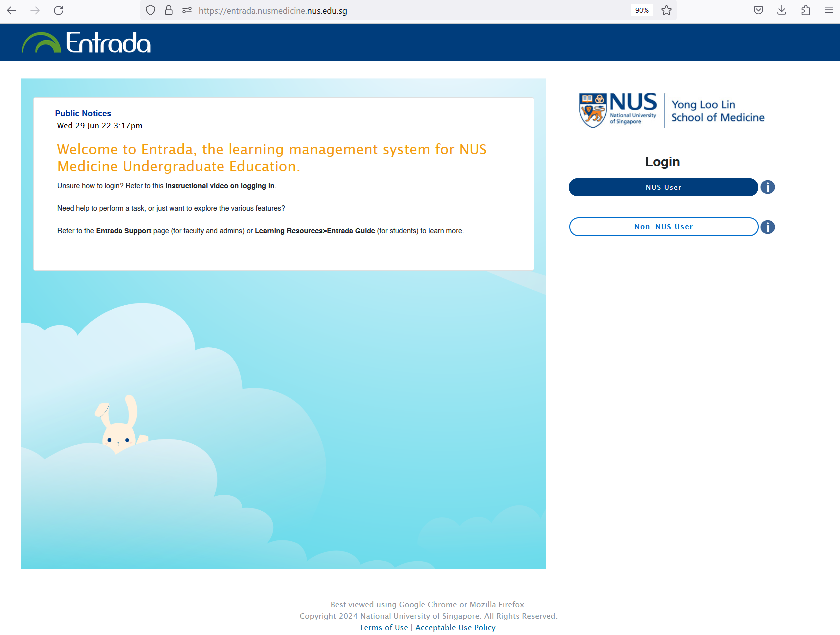Click the Entrada logo in the header
This screenshot has width=840, height=635.
point(86,42)
